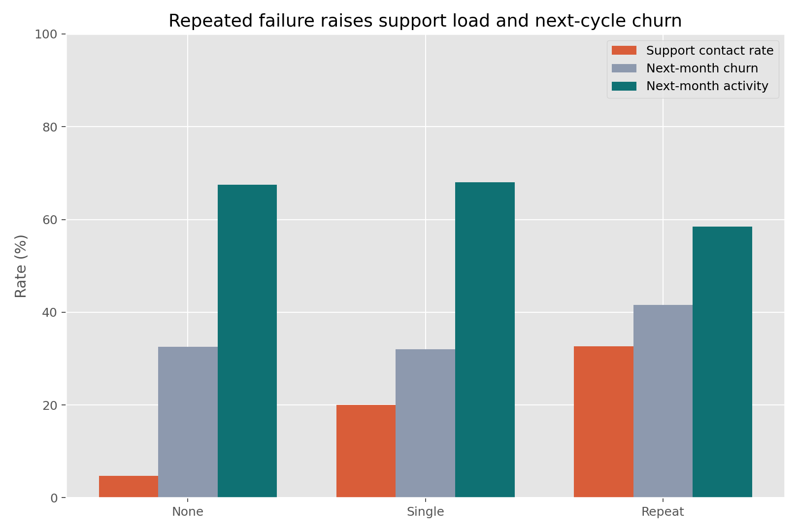
Task: Click the 'Rate (%)' y-axis label
Action: (21, 266)
